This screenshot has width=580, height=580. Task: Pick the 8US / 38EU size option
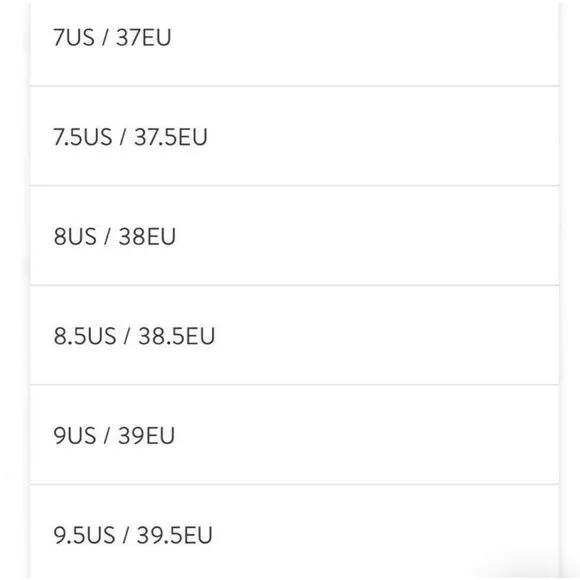click(294, 236)
